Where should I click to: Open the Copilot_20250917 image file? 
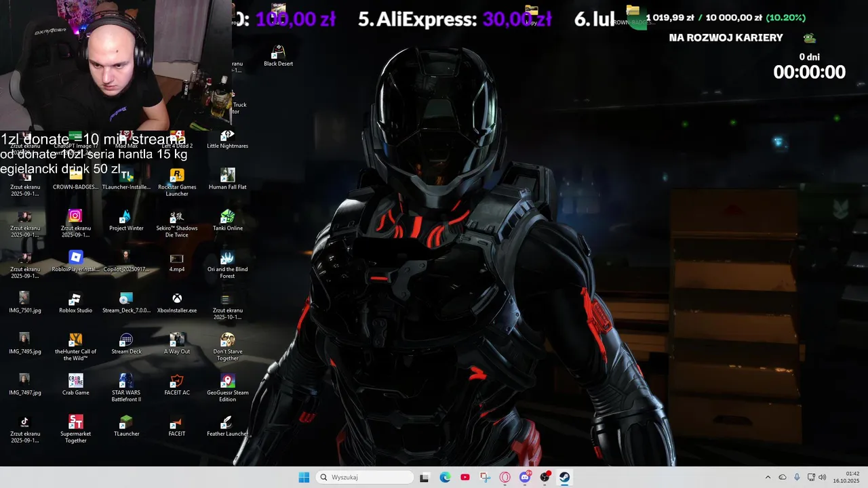[126, 262]
